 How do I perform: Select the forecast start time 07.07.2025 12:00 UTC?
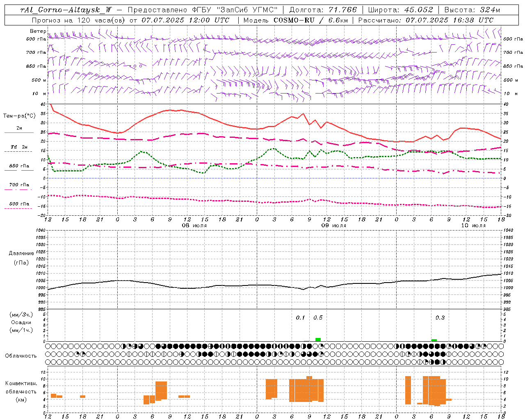click(185, 20)
